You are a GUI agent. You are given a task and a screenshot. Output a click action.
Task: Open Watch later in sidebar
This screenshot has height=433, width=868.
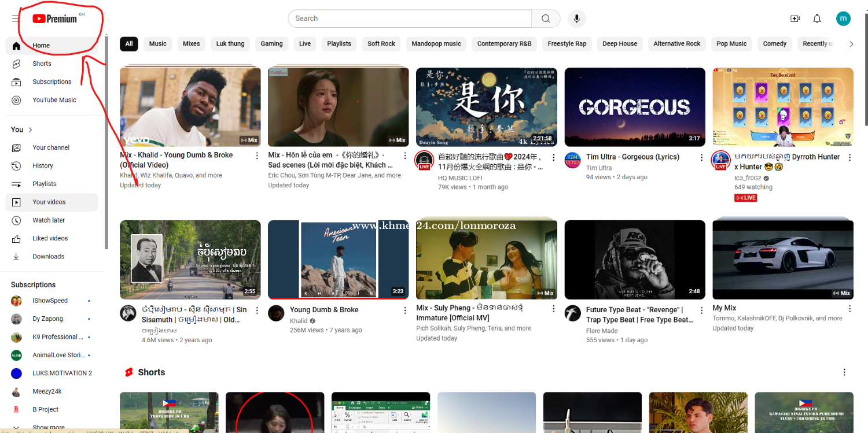click(x=52, y=220)
